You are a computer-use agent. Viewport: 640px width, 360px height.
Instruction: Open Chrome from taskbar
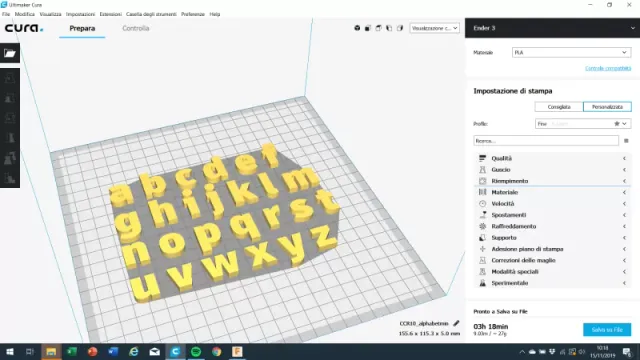click(x=217, y=351)
